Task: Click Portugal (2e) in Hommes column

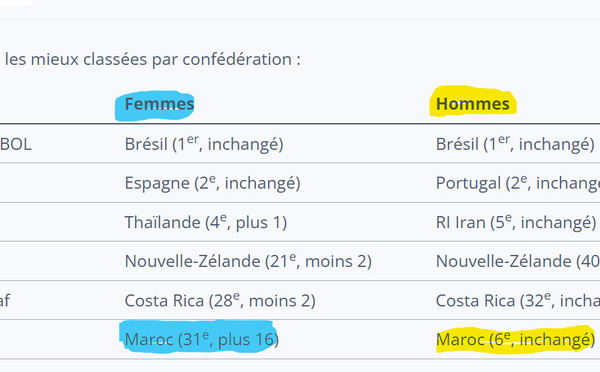Action: pyautogui.click(x=518, y=183)
